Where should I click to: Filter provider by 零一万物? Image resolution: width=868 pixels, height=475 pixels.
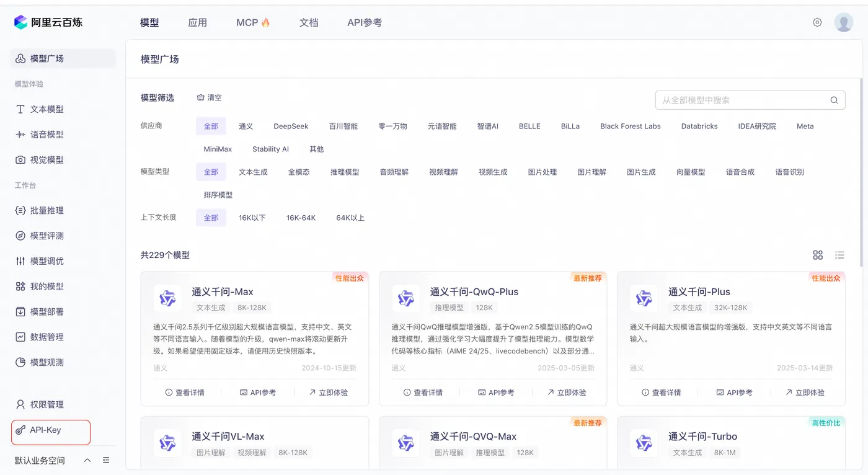(x=393, y=126)
